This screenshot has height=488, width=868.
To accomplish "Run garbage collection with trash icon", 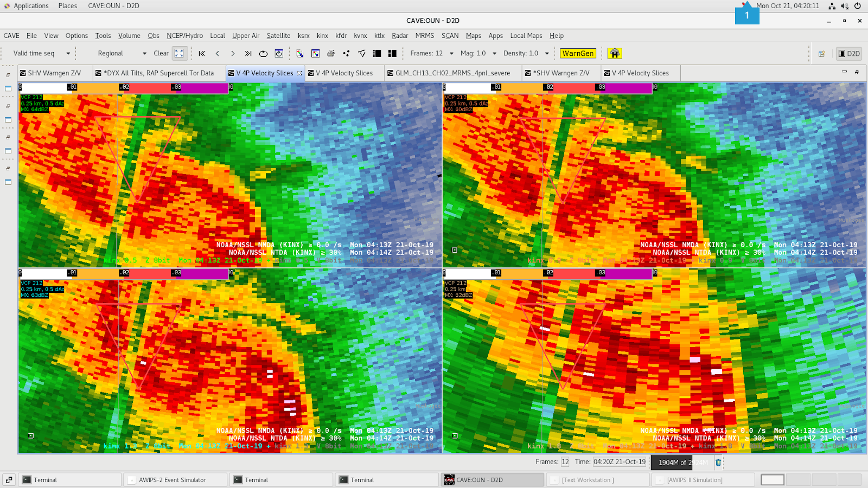I will pyautogui.click(x=718, y=463).
